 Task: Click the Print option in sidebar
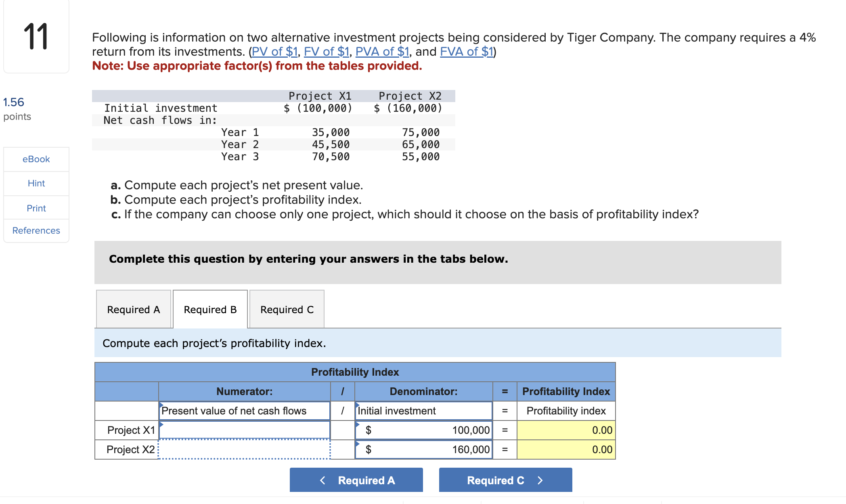(36, 208)
